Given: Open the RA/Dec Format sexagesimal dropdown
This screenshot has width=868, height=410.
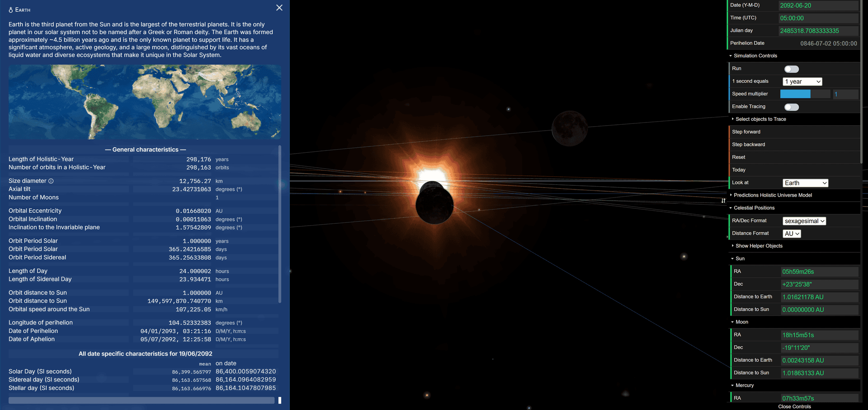Looking at the screenshot, I should 804,221.
